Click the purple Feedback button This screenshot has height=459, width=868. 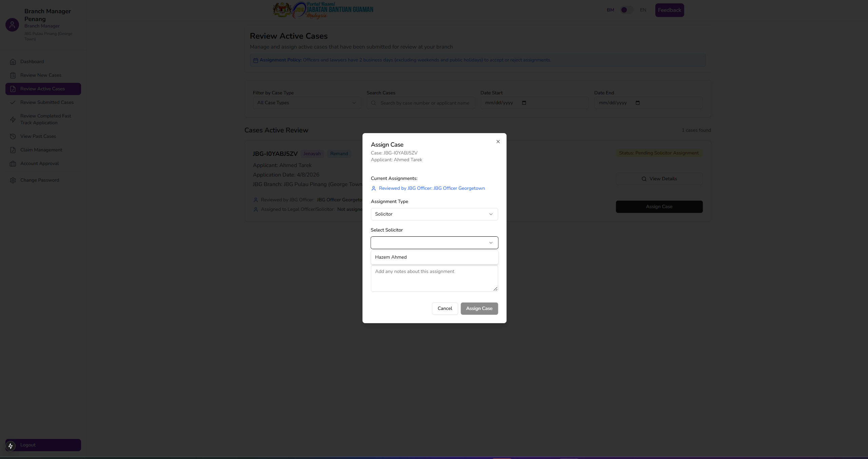pos(669,10)
